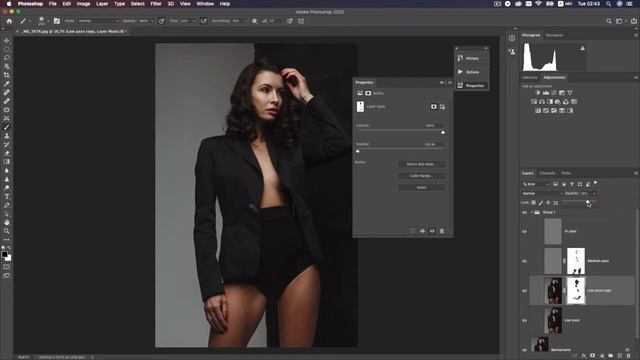
Task: Switch to the Channels tab
Action: pyautogui.click(x=547, y=173)
